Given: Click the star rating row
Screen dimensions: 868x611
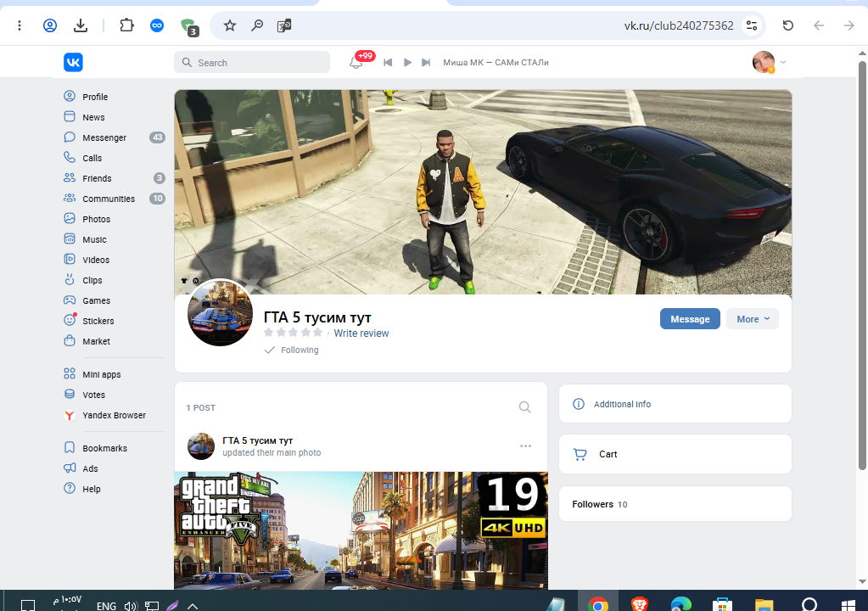Looking at the screenshot, I should pyautogui.click(x=294, y=333).
